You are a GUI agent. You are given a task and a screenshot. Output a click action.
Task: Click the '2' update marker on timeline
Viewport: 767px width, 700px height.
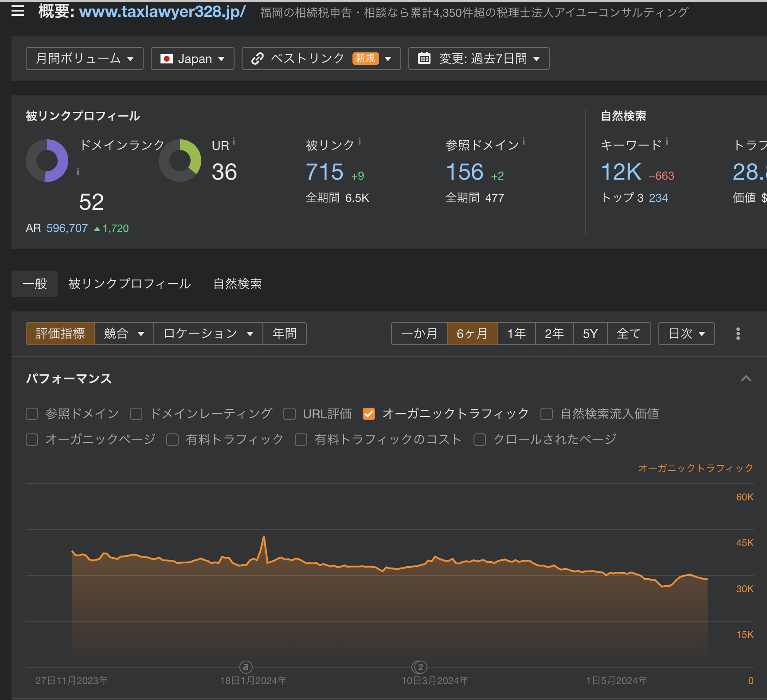pos(420,667)
